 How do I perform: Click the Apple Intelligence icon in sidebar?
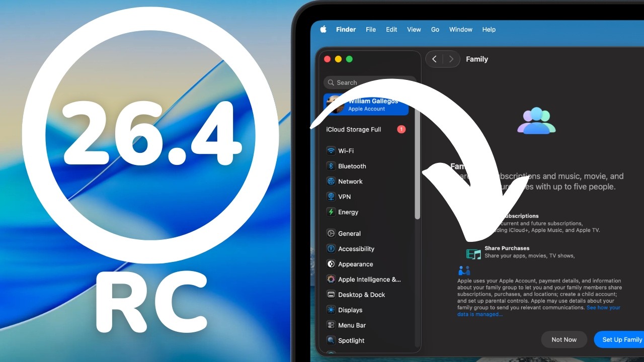(x=331, y=280)
